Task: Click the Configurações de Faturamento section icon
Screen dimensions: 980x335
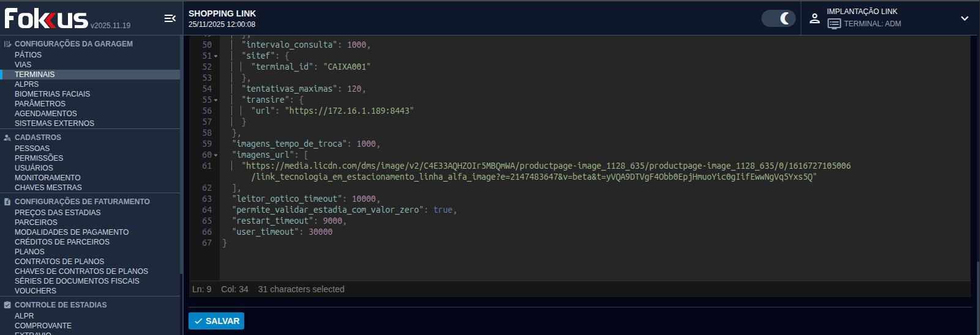Action: click(x=7, y=202)
